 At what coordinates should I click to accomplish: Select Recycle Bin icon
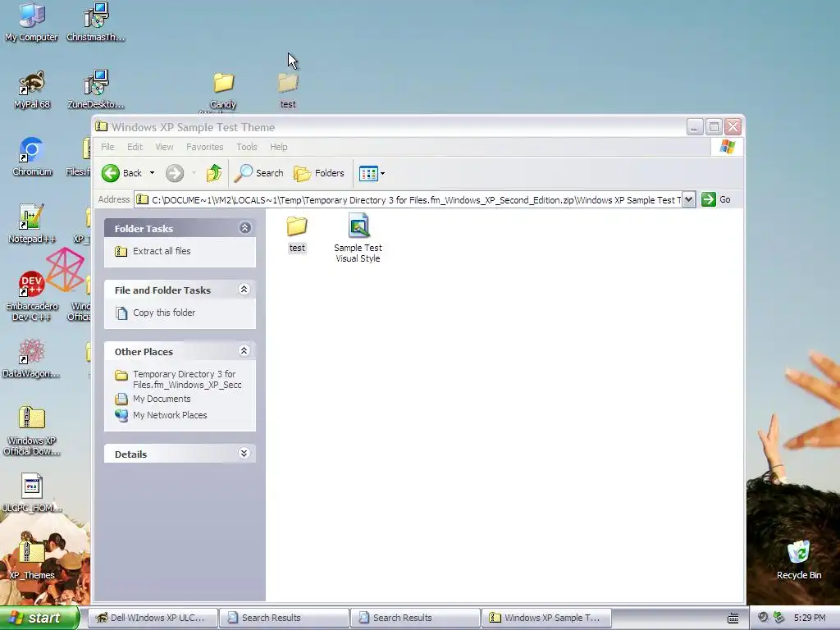click(799, 560)
